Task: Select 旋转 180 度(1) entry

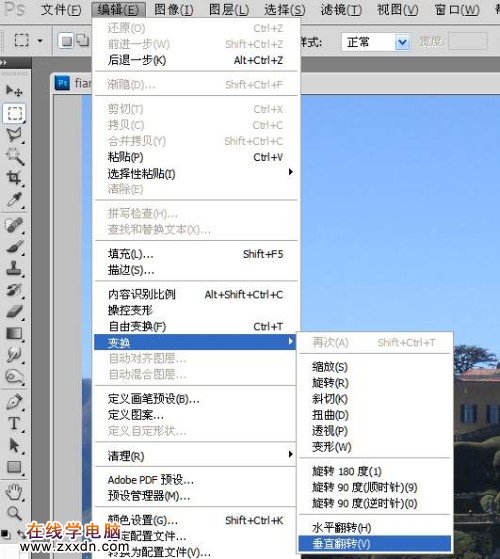Action: click(x=375, y=471)
